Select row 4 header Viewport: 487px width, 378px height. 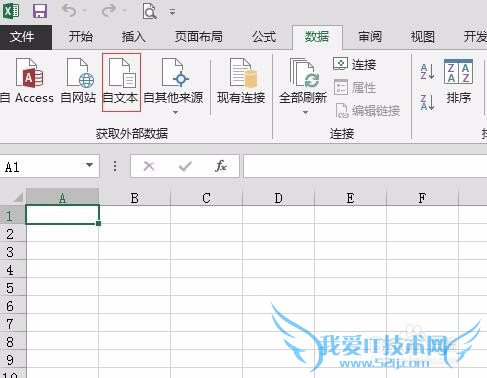tap(13, 269)
